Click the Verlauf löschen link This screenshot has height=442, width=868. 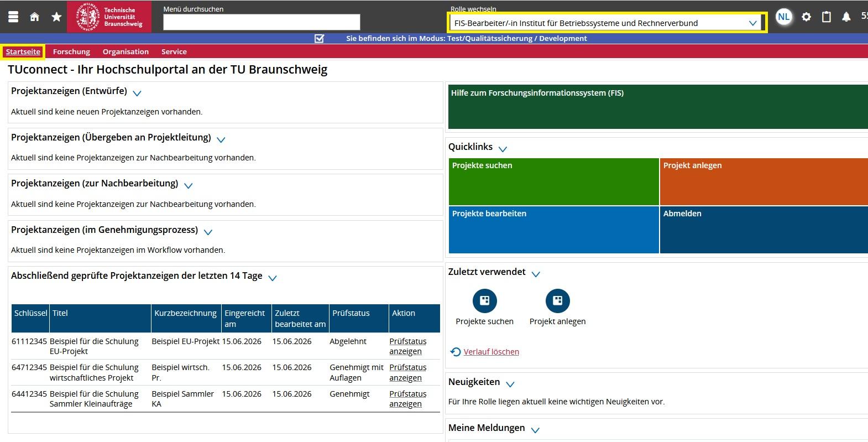pos(491,352)
